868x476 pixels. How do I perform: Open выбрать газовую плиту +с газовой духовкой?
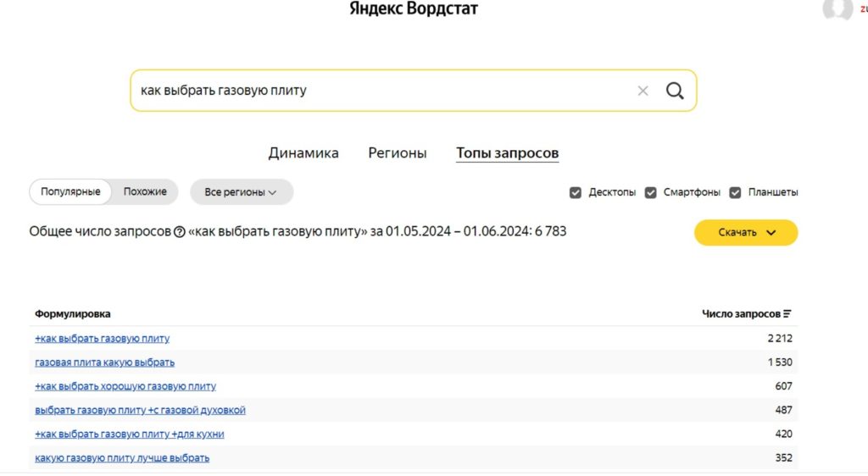(x=140, y=410)
